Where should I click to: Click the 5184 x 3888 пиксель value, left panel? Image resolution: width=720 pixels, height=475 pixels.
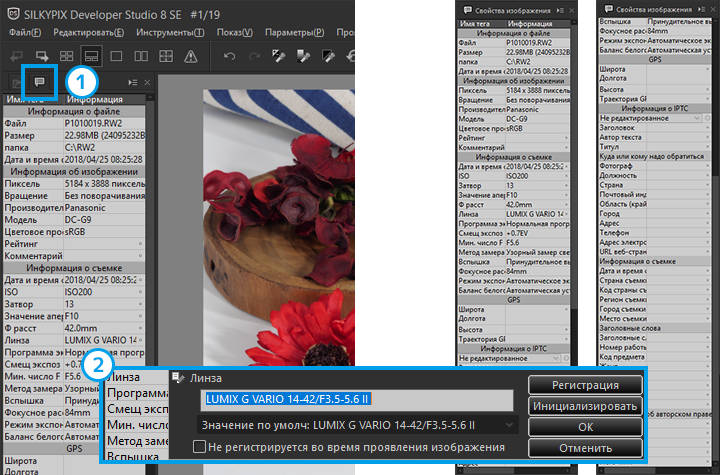[105, 184]
